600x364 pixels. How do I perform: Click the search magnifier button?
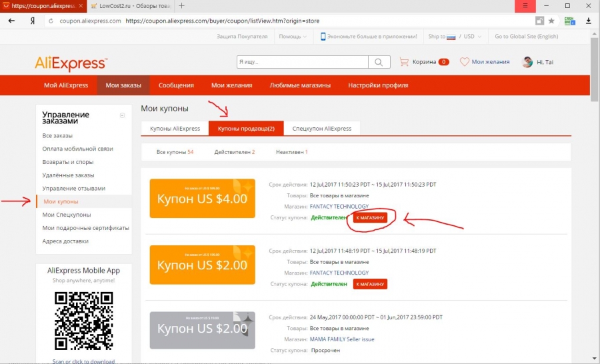pos(379,62)
